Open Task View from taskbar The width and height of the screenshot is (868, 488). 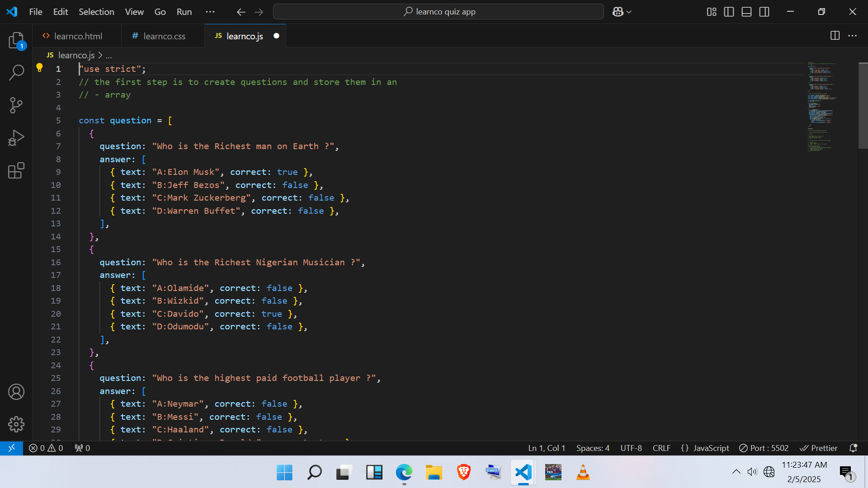point(344,473)
